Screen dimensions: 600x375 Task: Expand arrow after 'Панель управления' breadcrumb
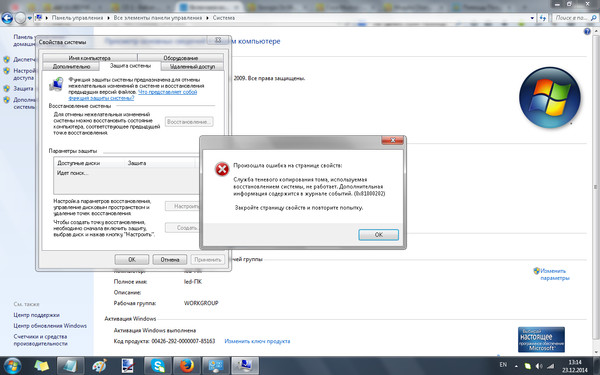[x=108, y=18]
